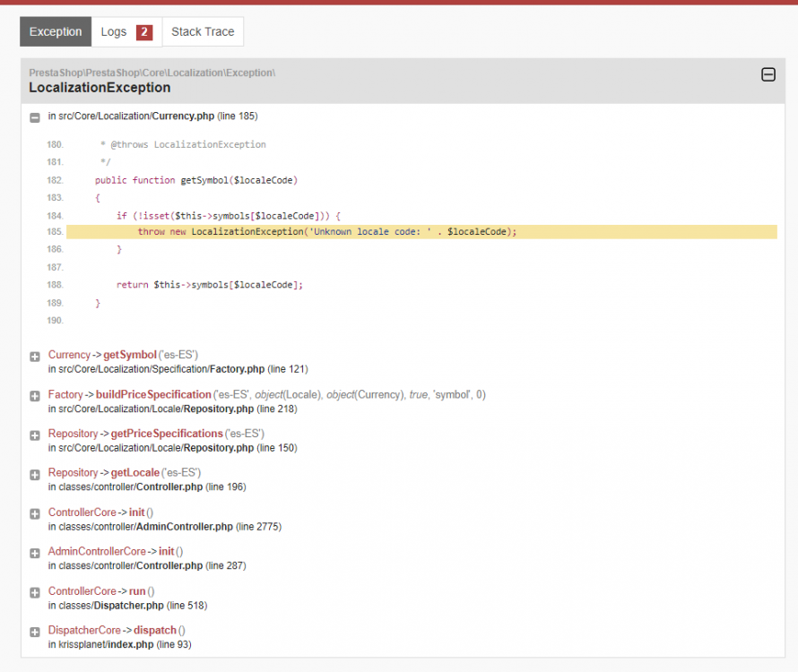Expand the ControllerCore run trace entry
This screenshot has height=672, width=798.
point(35,592)
